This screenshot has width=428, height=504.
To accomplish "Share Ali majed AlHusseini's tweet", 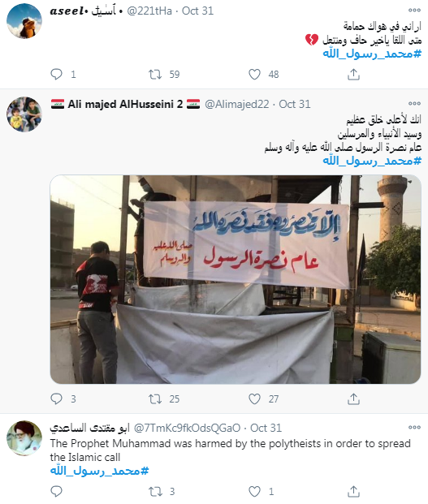I will [353, 398].
